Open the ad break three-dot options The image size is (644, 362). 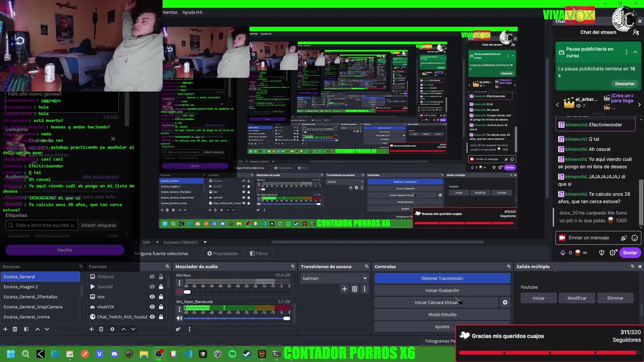[626, 52]
